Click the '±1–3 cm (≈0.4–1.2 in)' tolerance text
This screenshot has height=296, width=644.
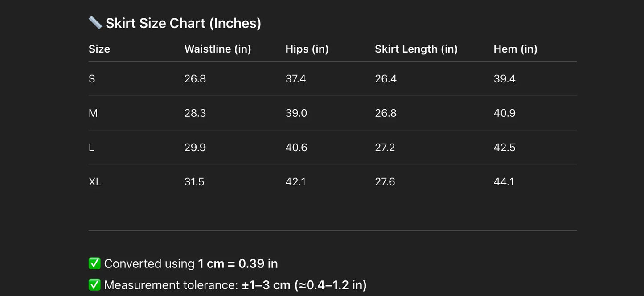tap(304, 285)
